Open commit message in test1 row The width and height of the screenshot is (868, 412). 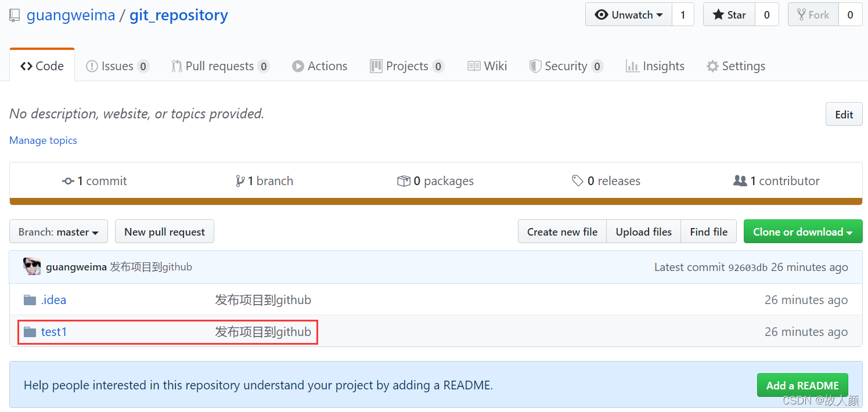coord(263,332)
